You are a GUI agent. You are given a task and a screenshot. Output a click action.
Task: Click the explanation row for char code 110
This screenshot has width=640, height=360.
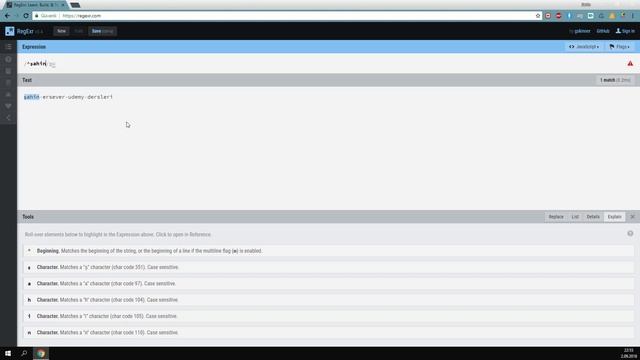pos(329,333)
